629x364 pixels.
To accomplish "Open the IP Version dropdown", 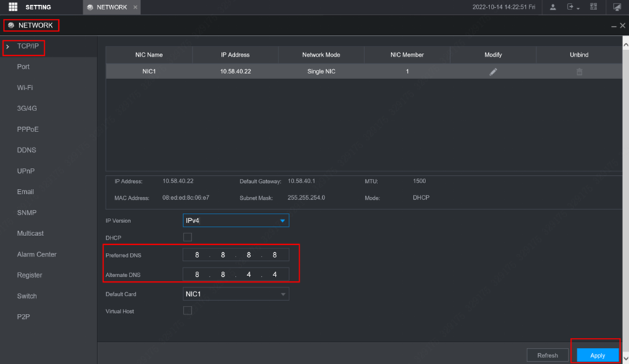I will (x=235, y=221).
